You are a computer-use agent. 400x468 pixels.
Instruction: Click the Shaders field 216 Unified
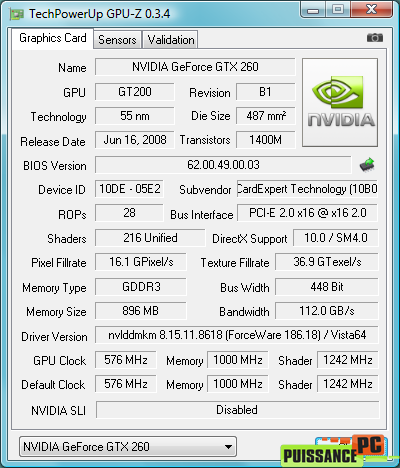click(150, 238)
